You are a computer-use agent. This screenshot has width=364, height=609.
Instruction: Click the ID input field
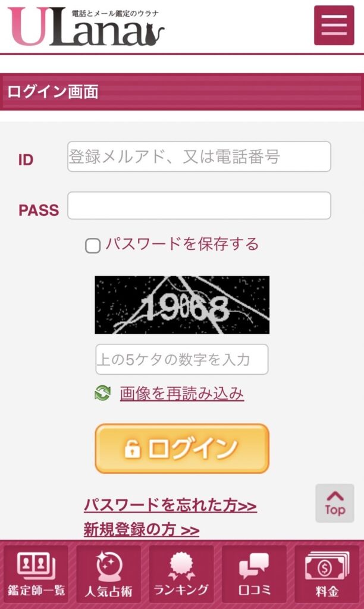[199, 157]
